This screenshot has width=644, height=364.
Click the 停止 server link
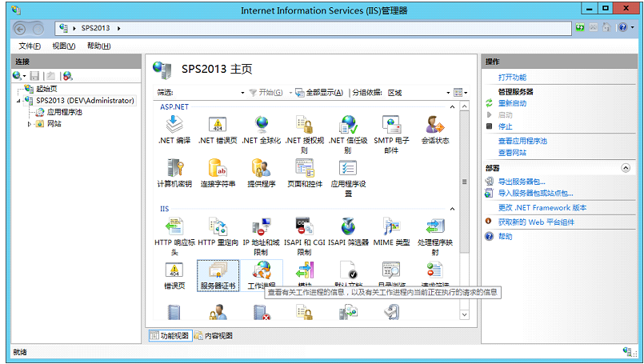[x=505, y=126]
